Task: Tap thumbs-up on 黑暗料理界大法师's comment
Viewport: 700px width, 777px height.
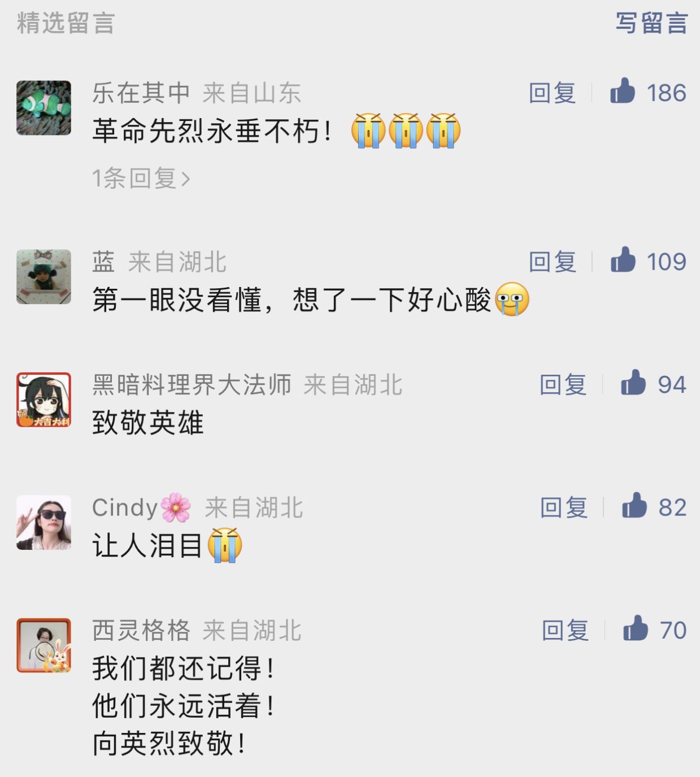Action: 633,383
